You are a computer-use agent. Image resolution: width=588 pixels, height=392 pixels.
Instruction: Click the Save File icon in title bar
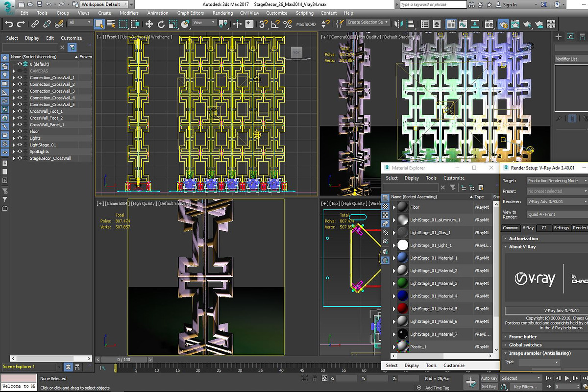(39, 4)
